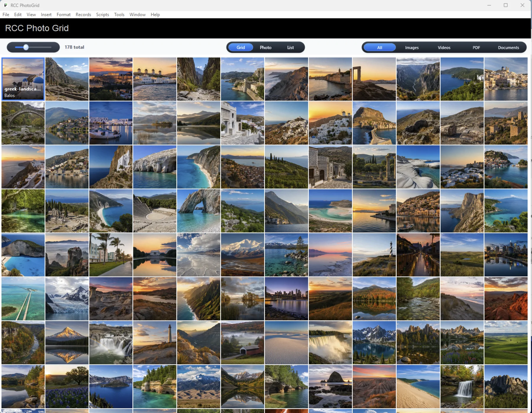Select the striped lighthouse thumbnail

point(374,255)
